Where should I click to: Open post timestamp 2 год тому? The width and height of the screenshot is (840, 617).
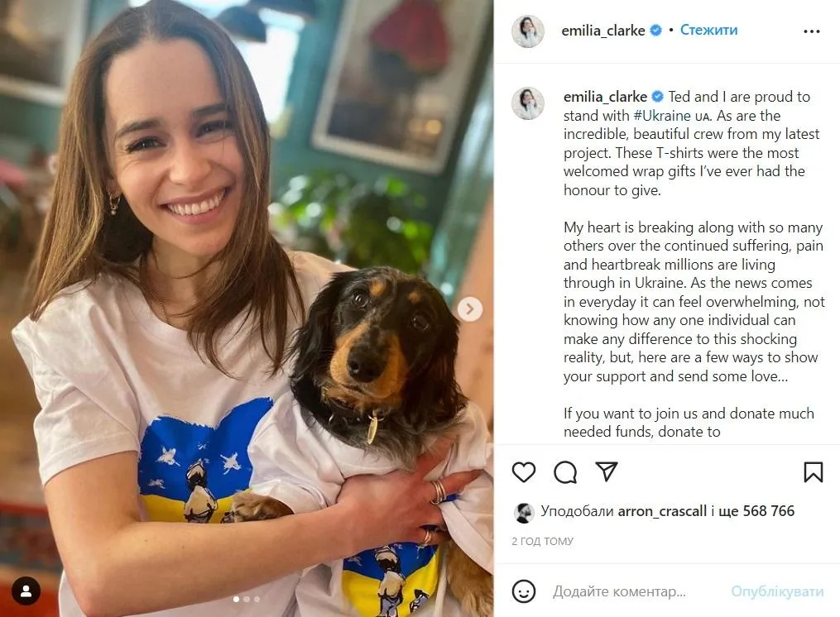(x=542, y=542)
